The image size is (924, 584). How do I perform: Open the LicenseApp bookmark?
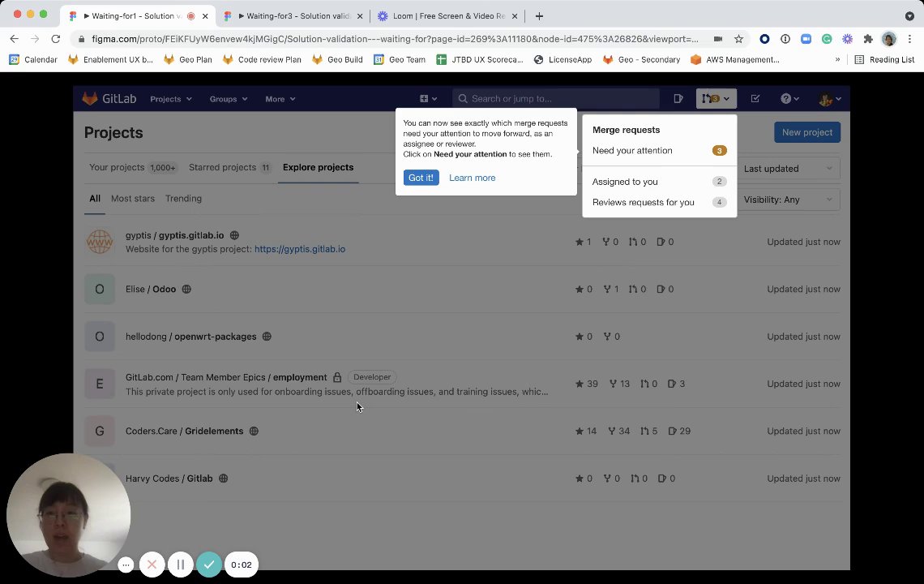[563, 59]
